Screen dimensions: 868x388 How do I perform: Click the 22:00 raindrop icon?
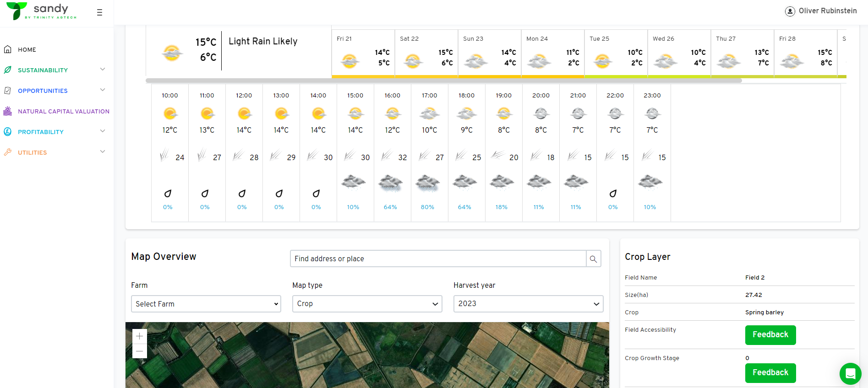[x=613, y=194]
